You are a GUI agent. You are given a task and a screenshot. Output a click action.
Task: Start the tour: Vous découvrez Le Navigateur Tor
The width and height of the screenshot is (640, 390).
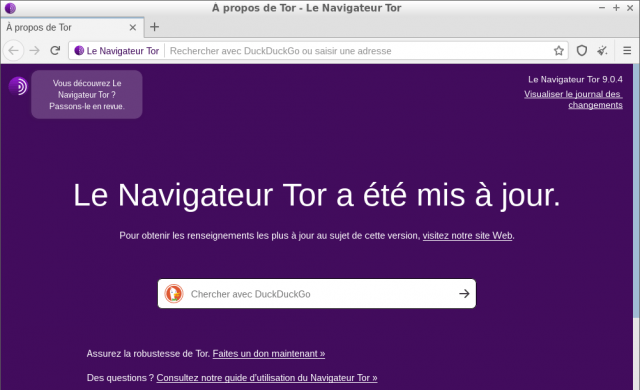(87, 94)
